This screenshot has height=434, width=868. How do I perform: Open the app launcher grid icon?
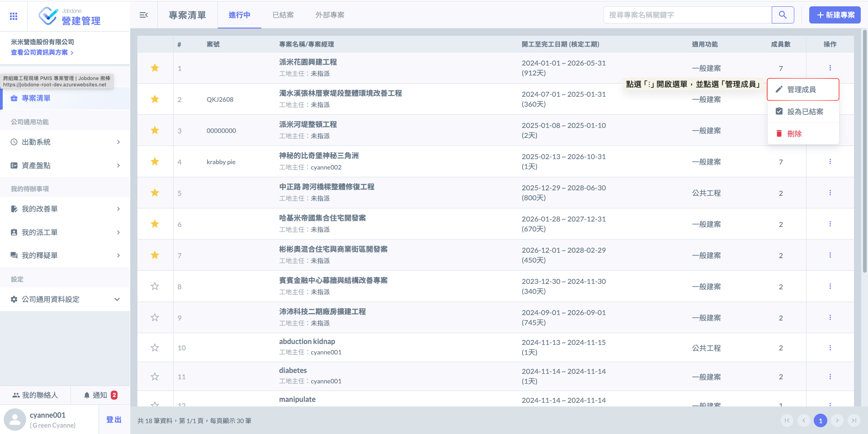click(x=14, y=16)
